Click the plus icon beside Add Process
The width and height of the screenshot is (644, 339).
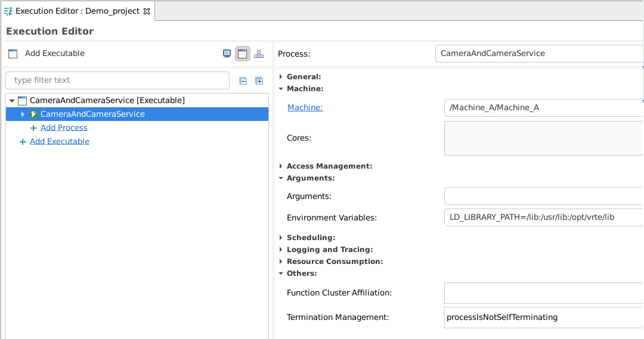point(33,128)
